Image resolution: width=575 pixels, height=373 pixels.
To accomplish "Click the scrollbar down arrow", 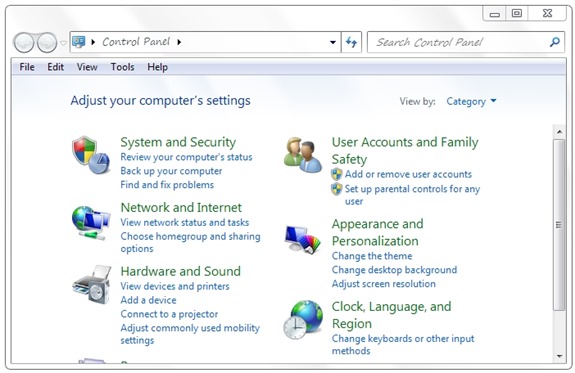I will click(x=559, y=356).
